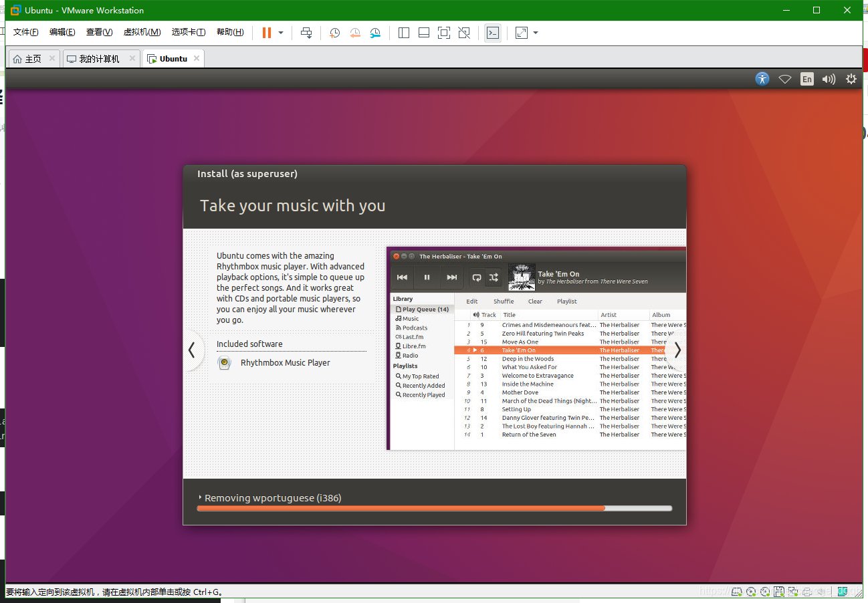The image size is (868, 603).
Task: Select Radio in the Rhythmbox sidebar
Action: click(x=407, y=356)
